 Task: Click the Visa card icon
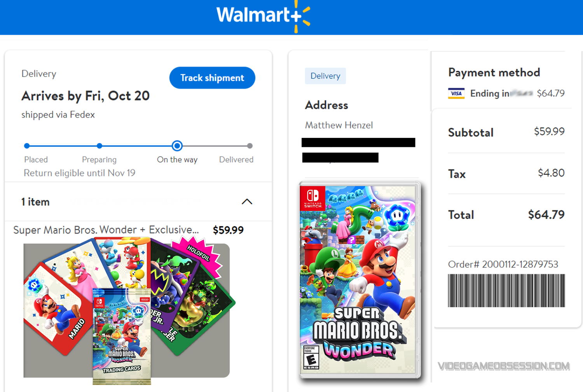(x=456, y=94)
